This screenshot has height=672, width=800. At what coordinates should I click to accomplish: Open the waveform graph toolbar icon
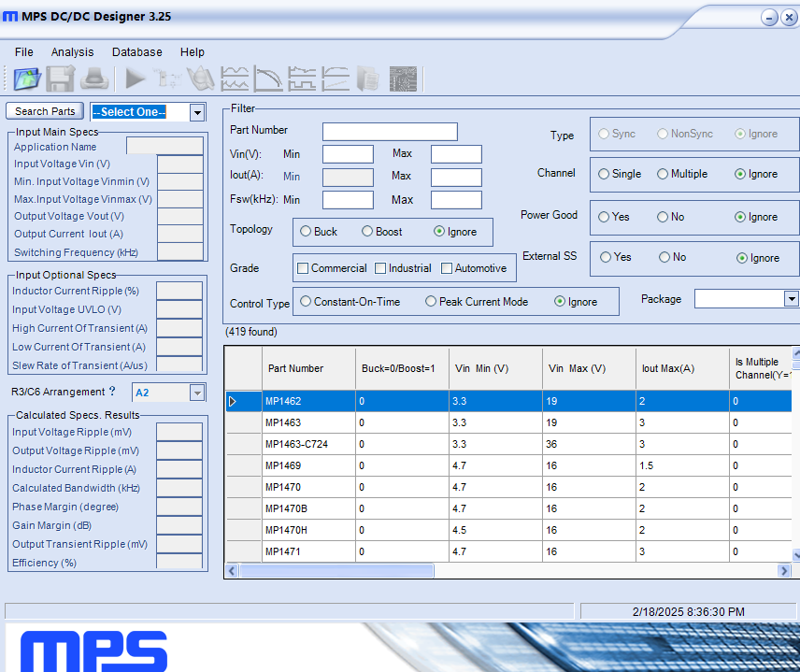pos(234,79)
